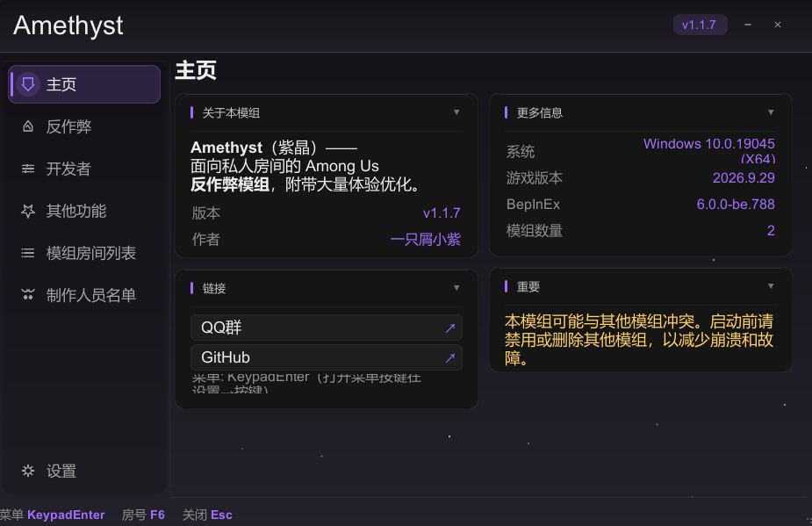Click the yellow conflict warning text
Image resolution: width=812 pixels, height=526 pixels.
(639, 340)
